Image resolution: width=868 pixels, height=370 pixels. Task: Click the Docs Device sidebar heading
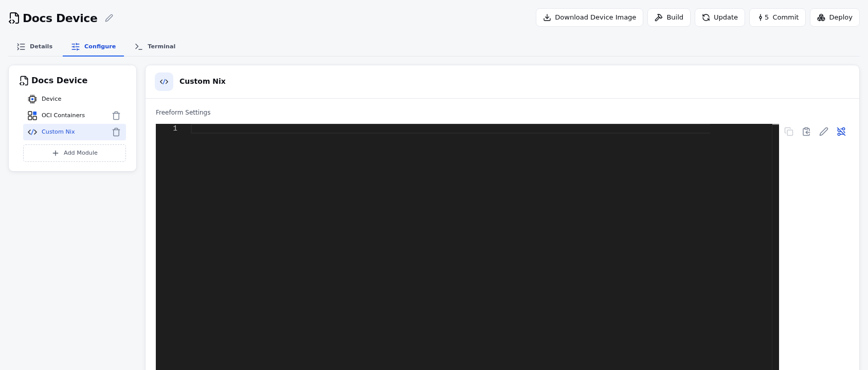pyautogui.click(x=59, y=81)
